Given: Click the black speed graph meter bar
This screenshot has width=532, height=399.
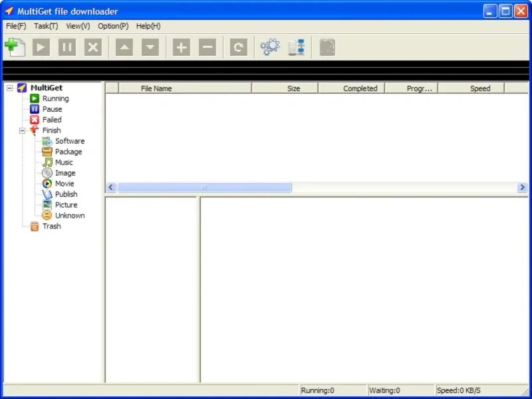Looking at the screenshot, I should coord(265,70).
